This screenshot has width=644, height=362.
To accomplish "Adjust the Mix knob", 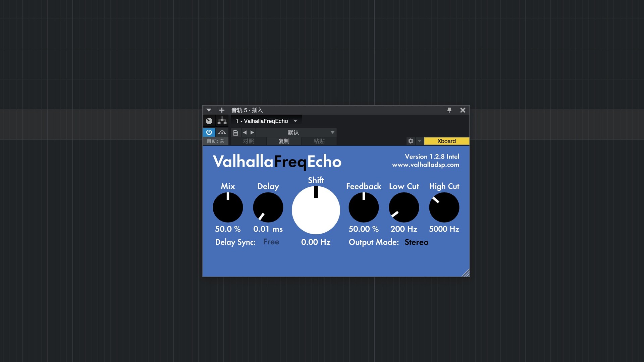I will click(x=228, y=207).
